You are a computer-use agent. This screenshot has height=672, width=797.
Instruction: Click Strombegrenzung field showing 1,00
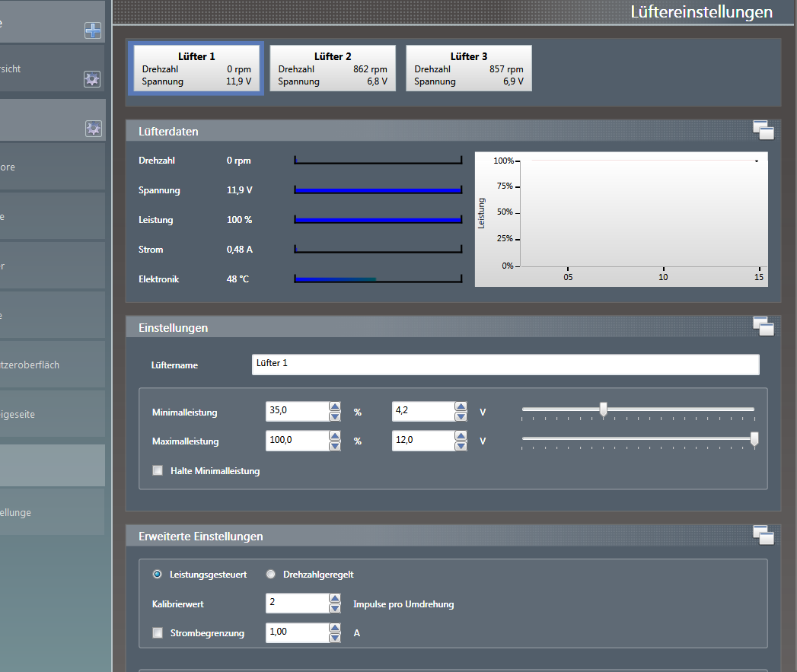pos(298,632)
